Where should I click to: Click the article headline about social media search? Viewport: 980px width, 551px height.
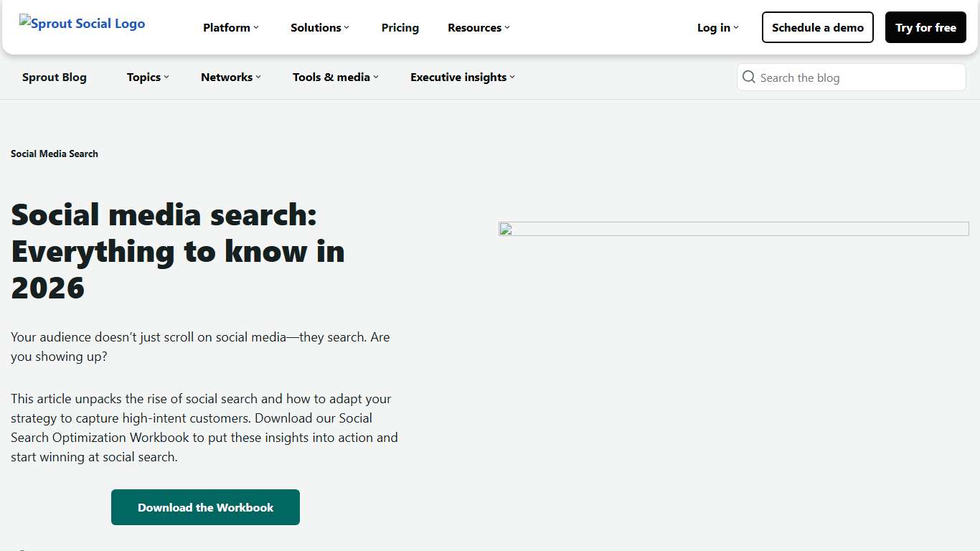pos(178,251)
